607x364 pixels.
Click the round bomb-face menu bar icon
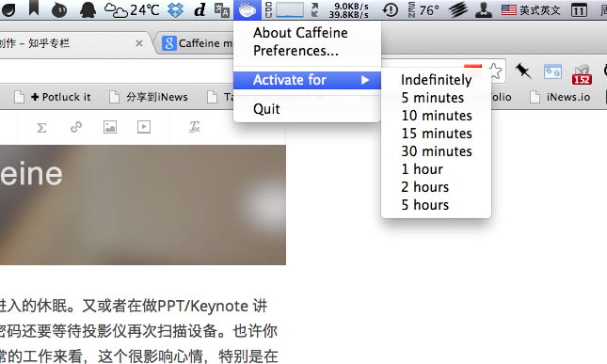tap(59, 10)
